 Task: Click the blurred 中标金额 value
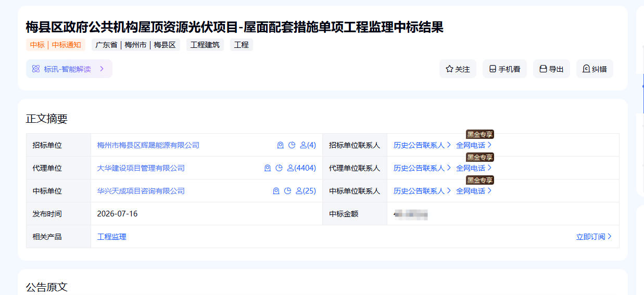pos(411,214)
